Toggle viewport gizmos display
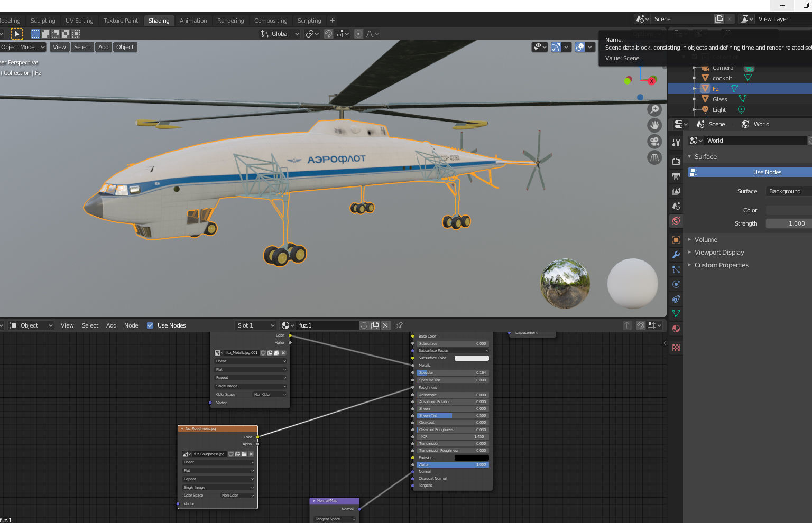The height and width of the screenshot is (523, 812). point(556,47)
